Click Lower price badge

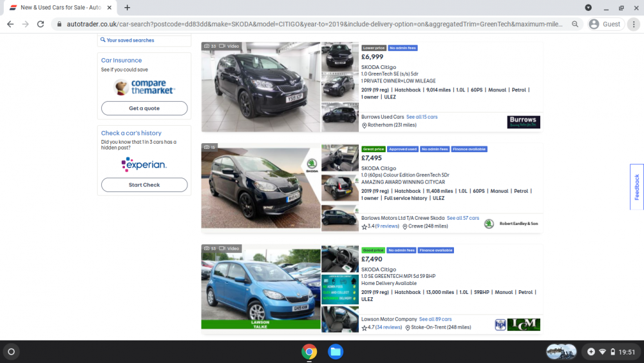[x=374, y=48]
